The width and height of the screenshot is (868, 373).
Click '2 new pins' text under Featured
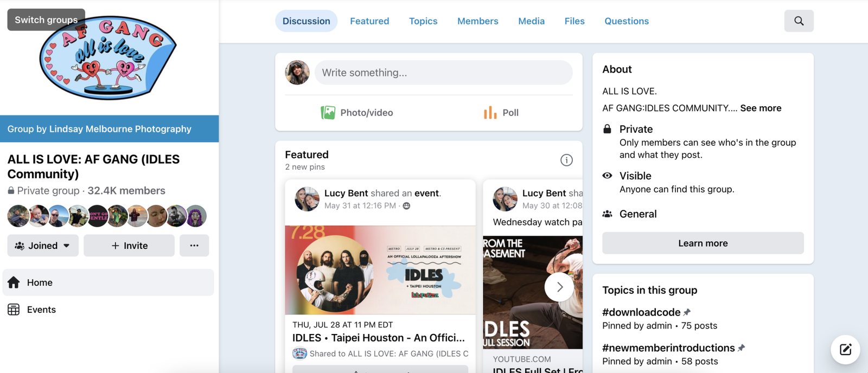pyautogui.click(x=305, y=167)
